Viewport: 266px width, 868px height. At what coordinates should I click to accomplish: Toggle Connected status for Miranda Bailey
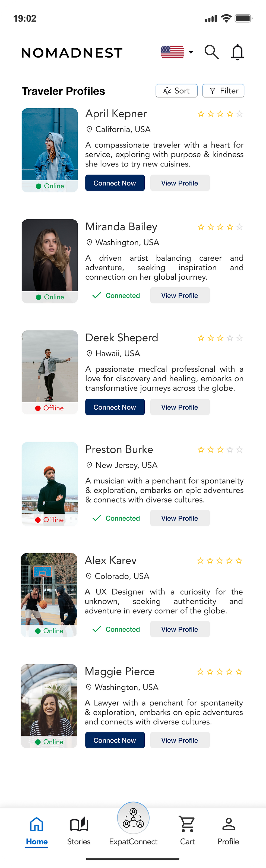tap(116, 295)
